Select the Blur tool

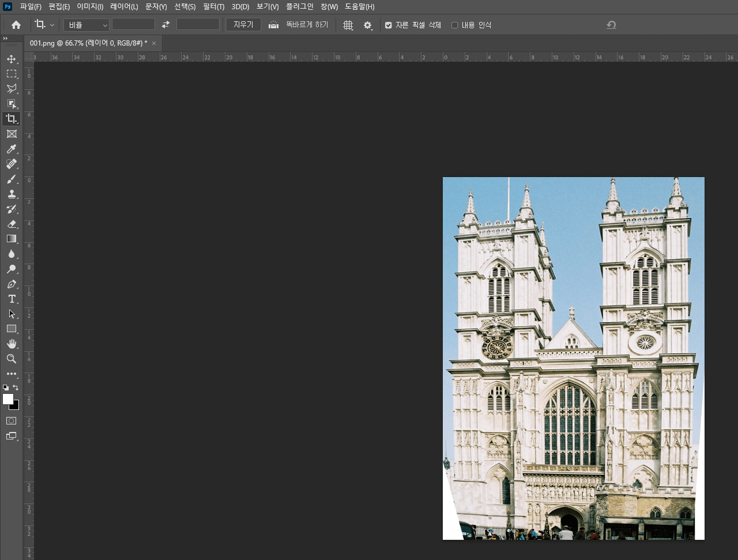(x=12, y=254)
